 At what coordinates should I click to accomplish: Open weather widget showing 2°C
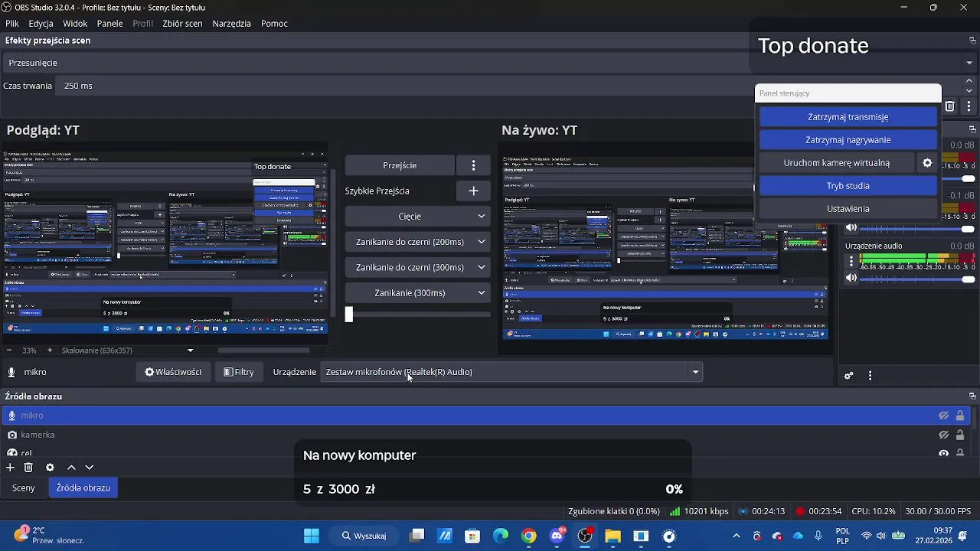(50, 535)
